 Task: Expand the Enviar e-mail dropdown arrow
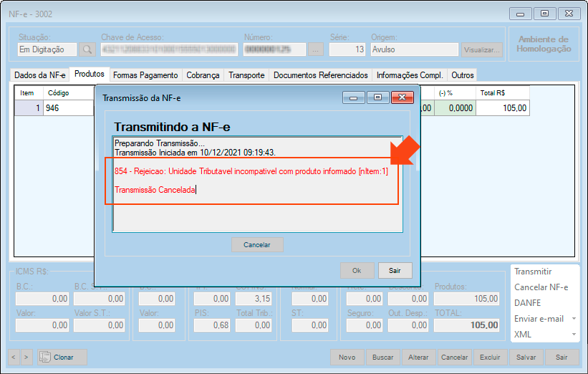coord(573,319)
